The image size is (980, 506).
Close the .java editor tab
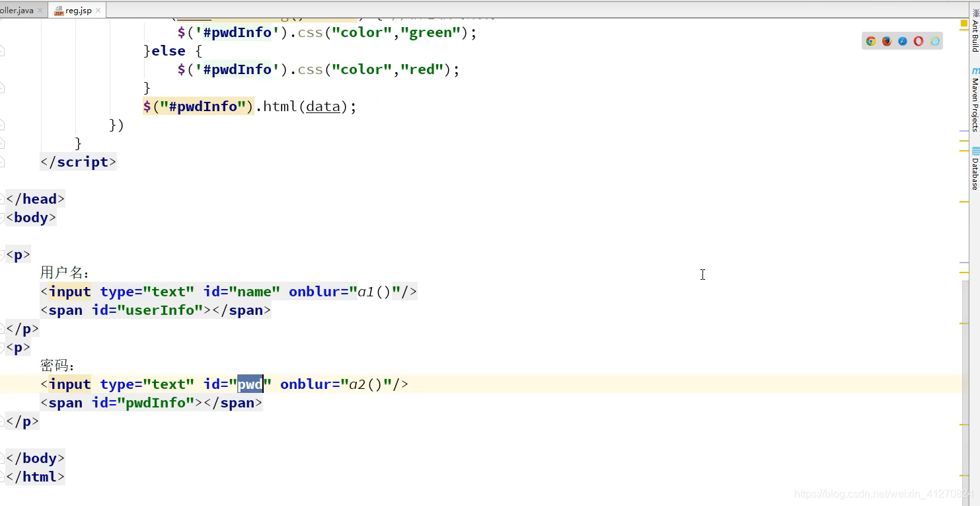pyautogui.click(x=41, y=11)
